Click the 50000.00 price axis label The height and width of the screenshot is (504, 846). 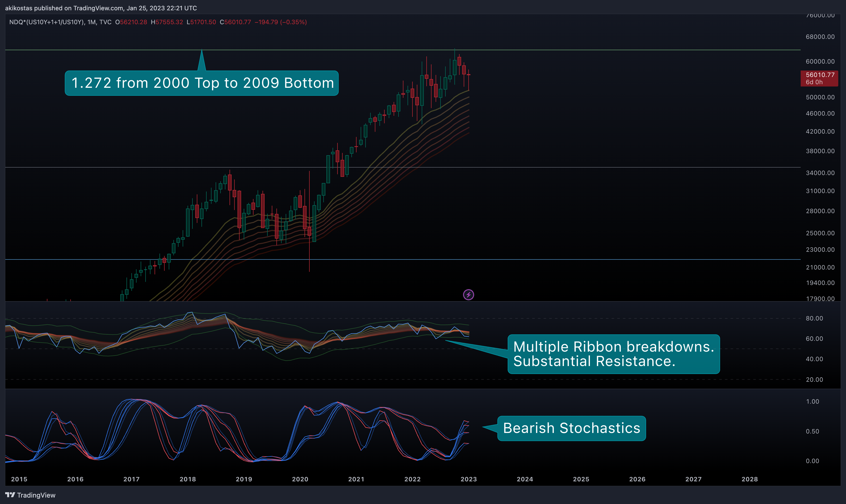click(x=820, y=97)
